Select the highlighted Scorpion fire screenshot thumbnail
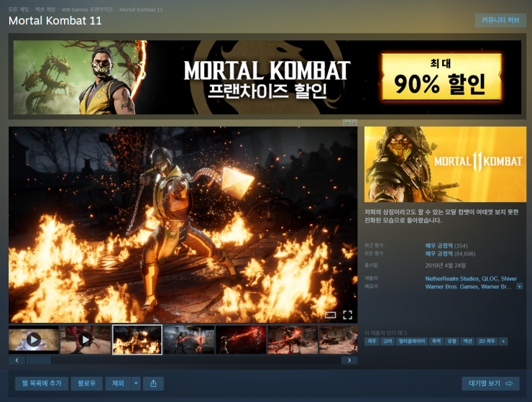The height and width of the screenshot is (402, 532). click(x=137, y=339)
